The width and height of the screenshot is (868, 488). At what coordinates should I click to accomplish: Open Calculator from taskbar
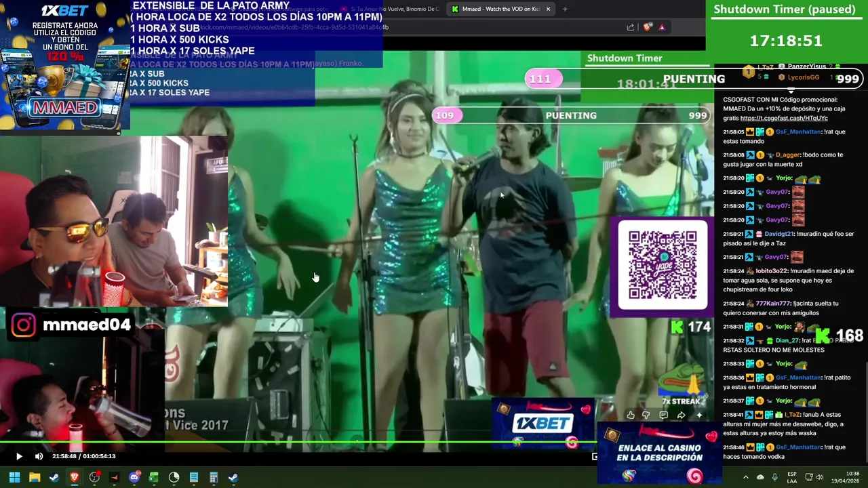(214, 477)
